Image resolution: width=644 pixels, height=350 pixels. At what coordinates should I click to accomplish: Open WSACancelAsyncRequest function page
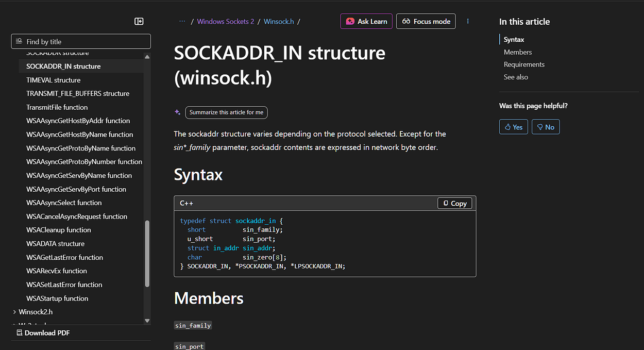pyautogui.click(x=77, y=216)
